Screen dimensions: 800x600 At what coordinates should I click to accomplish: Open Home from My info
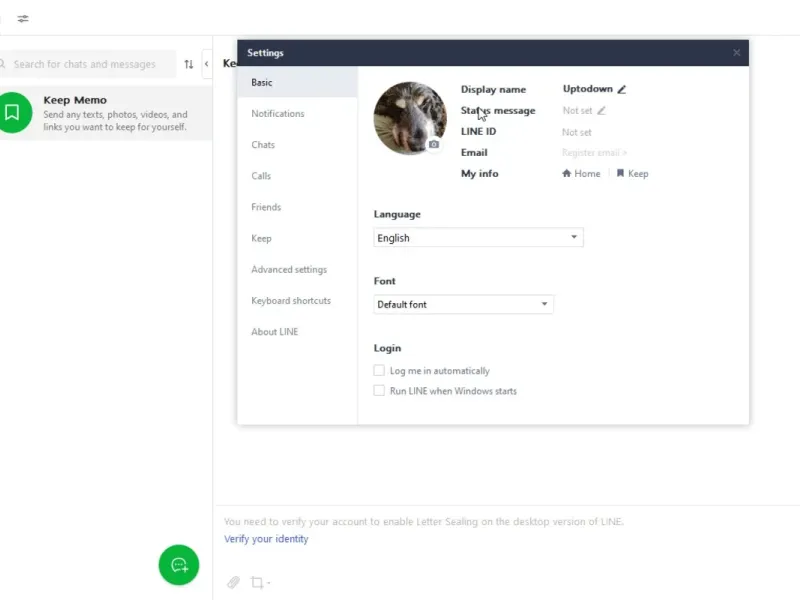pyautogui.click(x=581, y=173)
